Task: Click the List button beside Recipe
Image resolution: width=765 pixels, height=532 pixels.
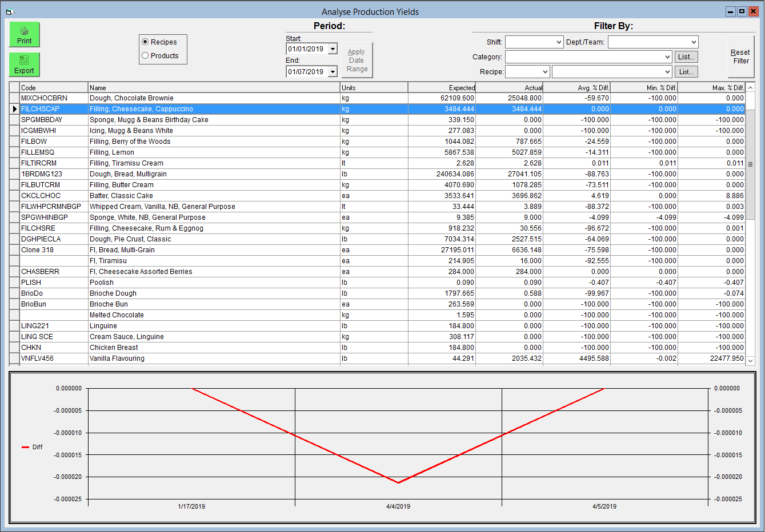Action: tap(686, 71)
